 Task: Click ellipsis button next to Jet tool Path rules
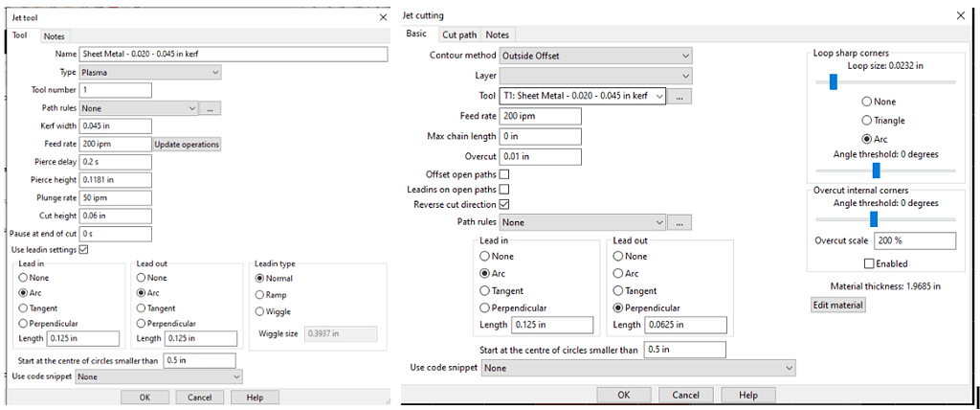tap(211, 108)
